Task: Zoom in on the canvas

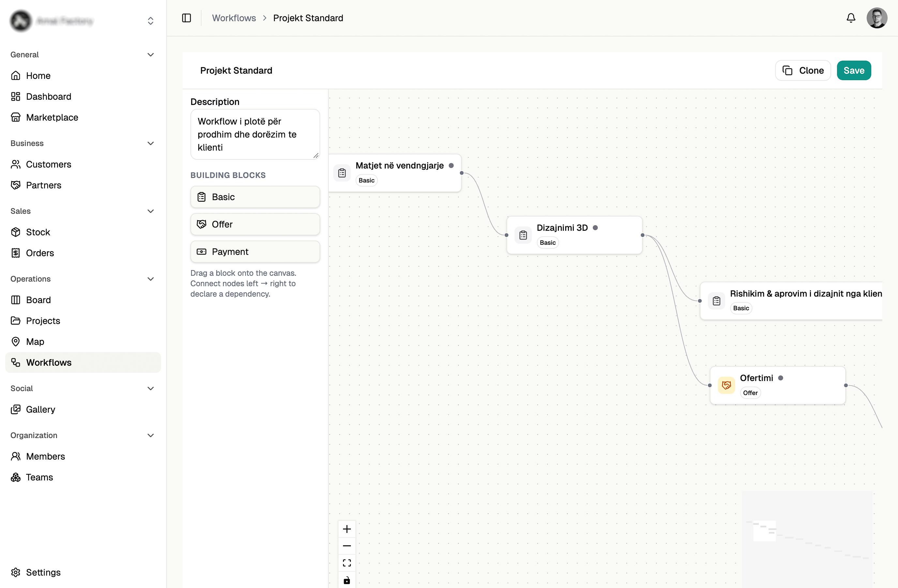Action: click(347, 529)
